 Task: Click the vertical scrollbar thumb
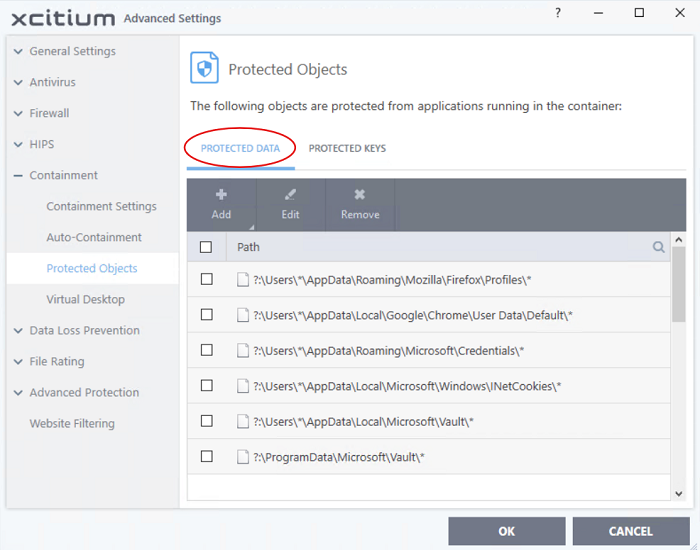pos(679,284)
